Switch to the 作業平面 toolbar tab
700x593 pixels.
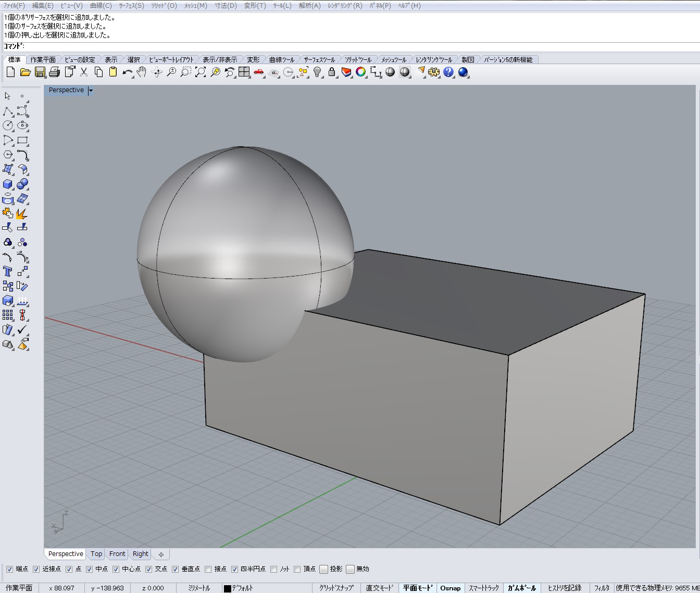click(x=43, y=60)
